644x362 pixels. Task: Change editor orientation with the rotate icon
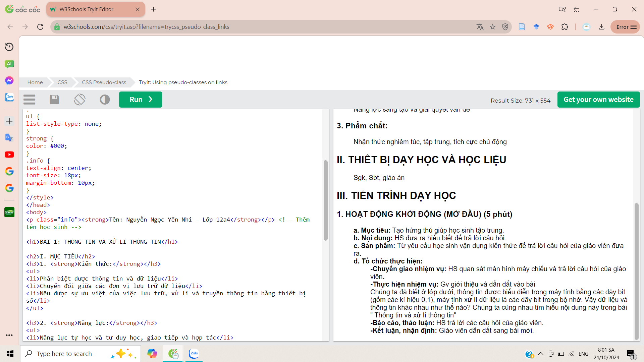pos(79,100)
